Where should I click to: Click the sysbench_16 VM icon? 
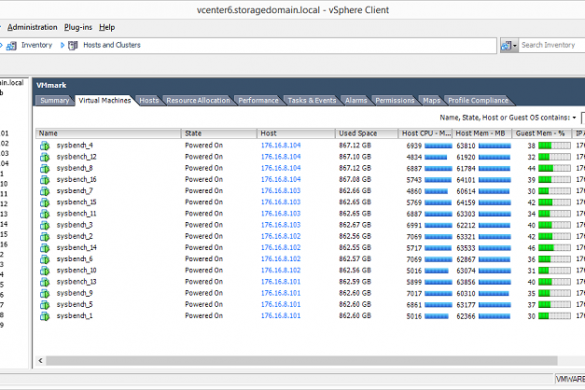[x=45, y=180]
